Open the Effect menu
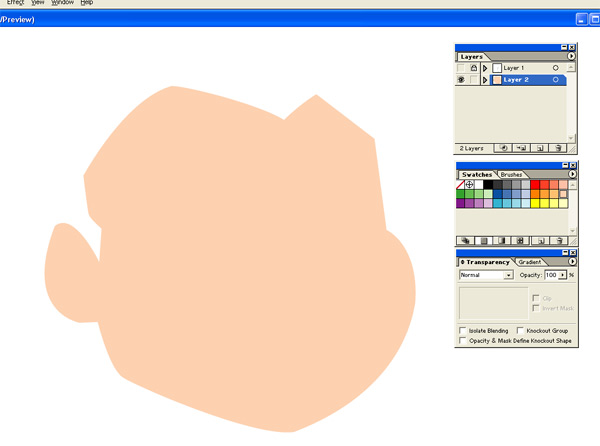The height and width of the screenshot is (446, 600). coord(16,2)
